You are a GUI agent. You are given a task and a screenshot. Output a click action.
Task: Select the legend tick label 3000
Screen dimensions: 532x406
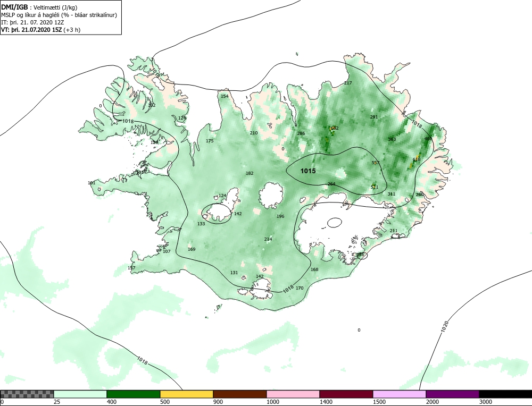click(486, 402)
